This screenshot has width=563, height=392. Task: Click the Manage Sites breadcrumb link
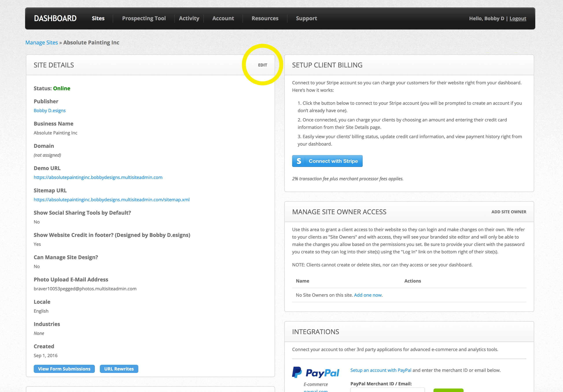point(42,43)
